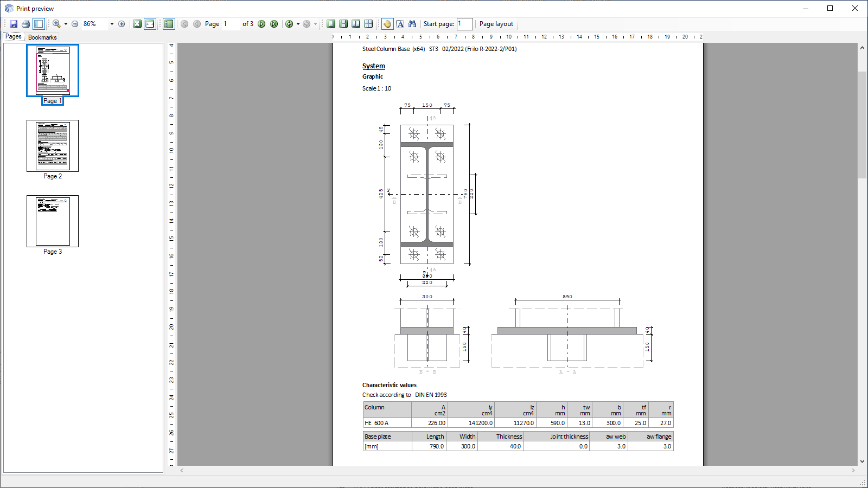
Task: Toggle the navigation pane button
Action: click(x=39, y=24)
